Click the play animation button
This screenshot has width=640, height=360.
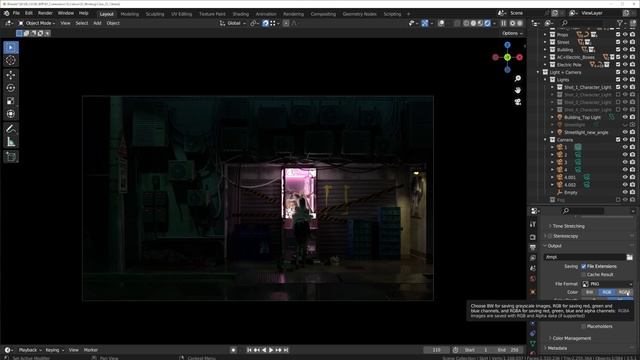[x=271, y=350]
